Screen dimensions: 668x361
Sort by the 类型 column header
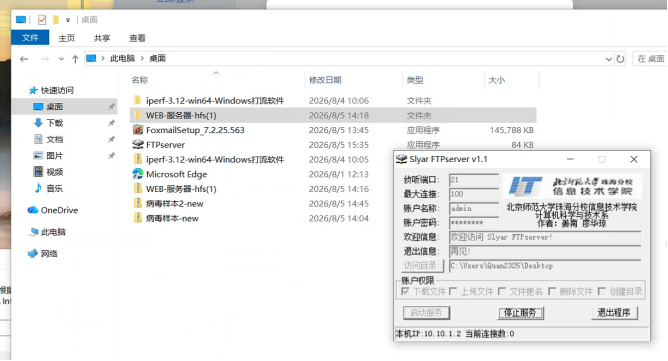[415, 80]
